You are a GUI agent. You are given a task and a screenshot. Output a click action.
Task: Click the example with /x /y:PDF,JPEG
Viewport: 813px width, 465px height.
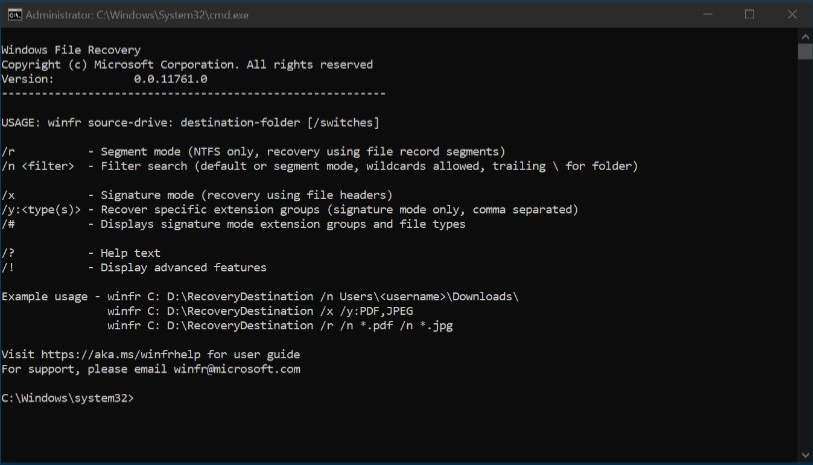pyautogui.click(x=260, y=311)
